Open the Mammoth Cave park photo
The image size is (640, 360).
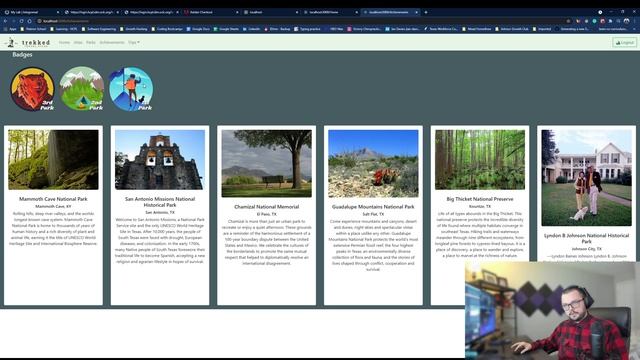[53, 160]
